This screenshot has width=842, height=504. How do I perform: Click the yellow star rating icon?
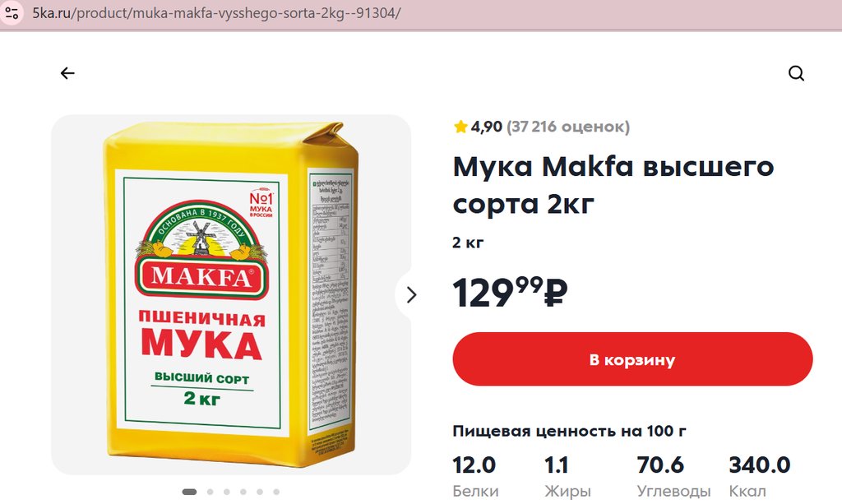pos(460,127)
